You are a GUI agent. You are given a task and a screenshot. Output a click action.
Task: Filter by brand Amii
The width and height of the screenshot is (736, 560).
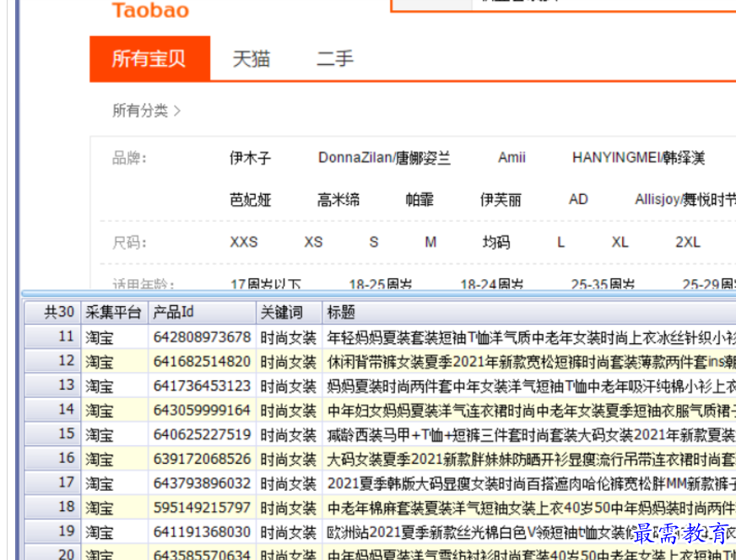(x=511, y=158)
